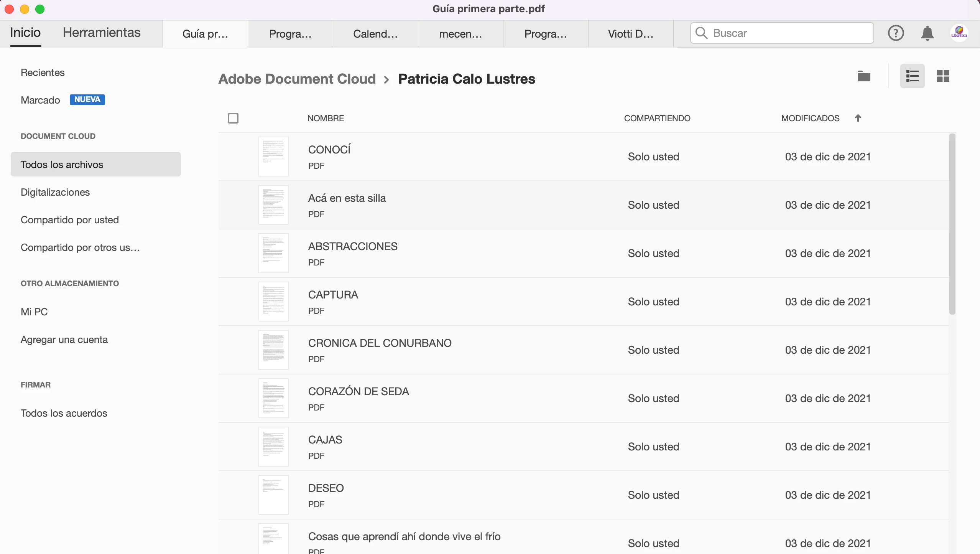Go back to Adobe Document Cloud breadcrumb
Image resolution: width=980 pixels, height=554 pixels.
(297, 79)
